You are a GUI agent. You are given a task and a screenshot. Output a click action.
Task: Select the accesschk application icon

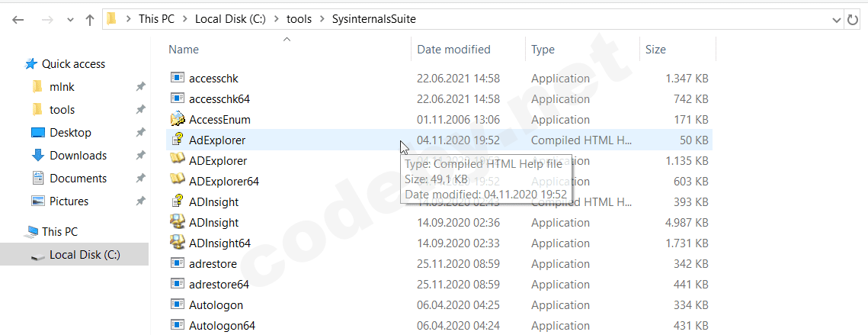[178, 78]
